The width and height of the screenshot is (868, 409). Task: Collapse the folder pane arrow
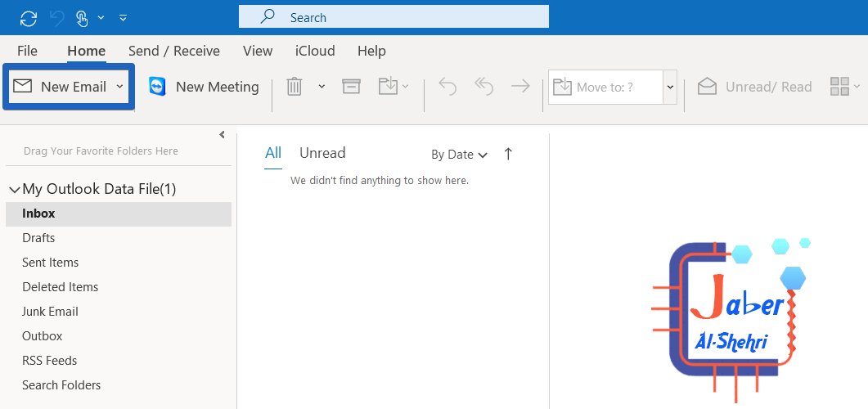(222, 134)
